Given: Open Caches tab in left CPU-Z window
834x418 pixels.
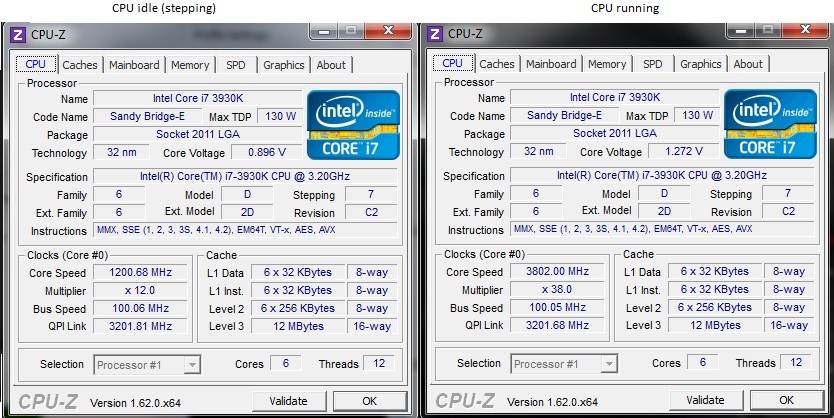Looking at the screenshot, I should tap(80, 65).
